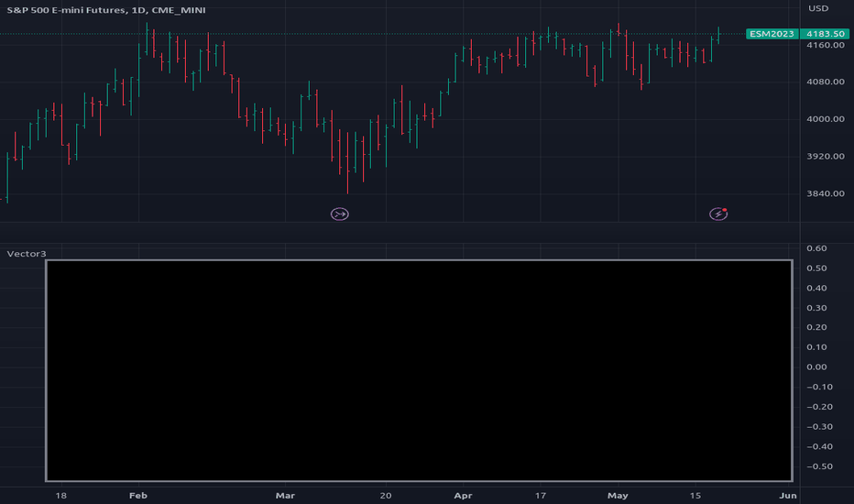Click the 15 date axis label

(x=695, y=495)
